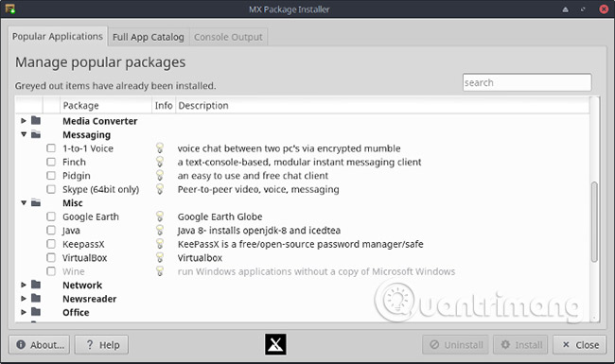This screenshot has height=364, width=615.
Task: Open info bulb for Skype (64bit only)
Action: pyautogui.click(x=160, y=189)
